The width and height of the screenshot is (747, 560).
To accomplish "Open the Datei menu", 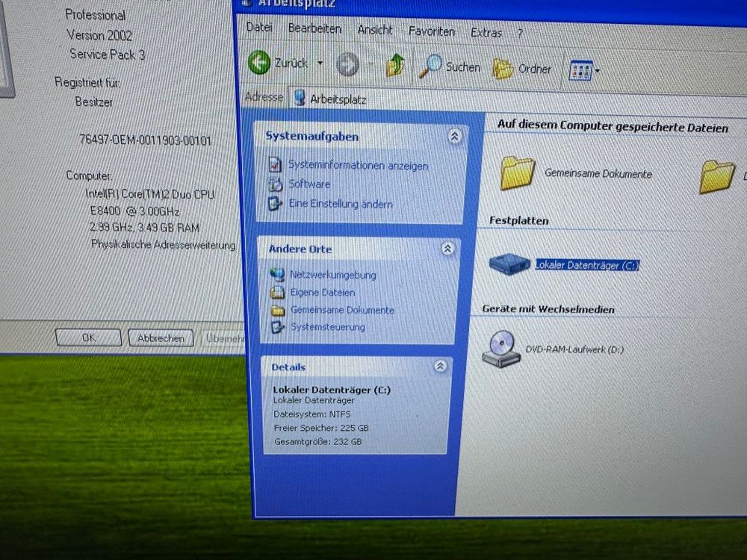I will point(259,27).
